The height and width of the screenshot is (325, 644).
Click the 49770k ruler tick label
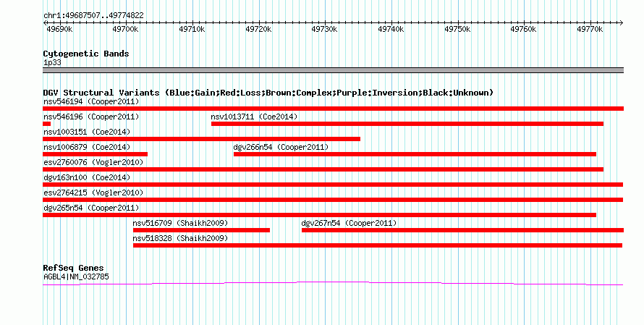[590, 29]
